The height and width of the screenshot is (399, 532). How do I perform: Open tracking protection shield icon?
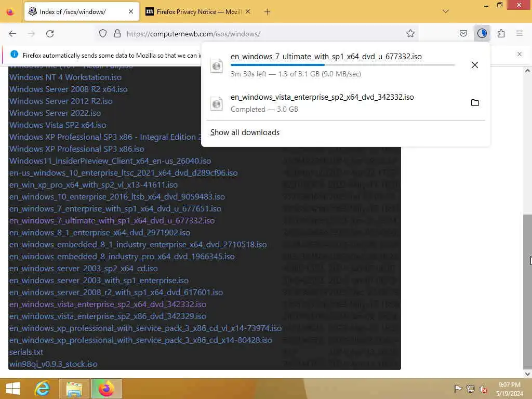point(103,34)
